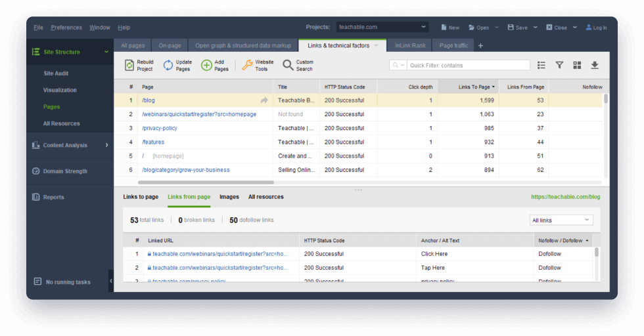Click the Content Analysis sidebar icon

36,145
